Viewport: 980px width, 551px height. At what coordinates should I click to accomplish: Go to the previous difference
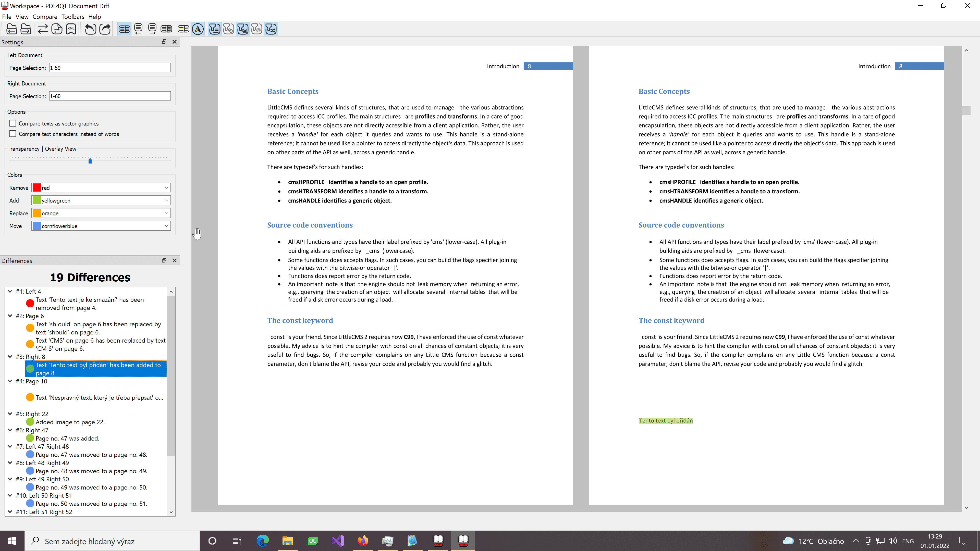[x=90, y=29]
